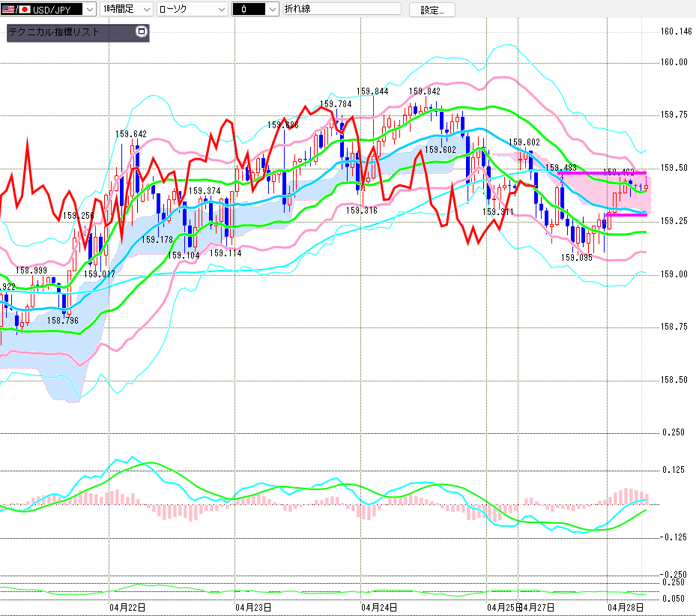
Task: Click the 折れ線 text field
Action: [342, 10]
